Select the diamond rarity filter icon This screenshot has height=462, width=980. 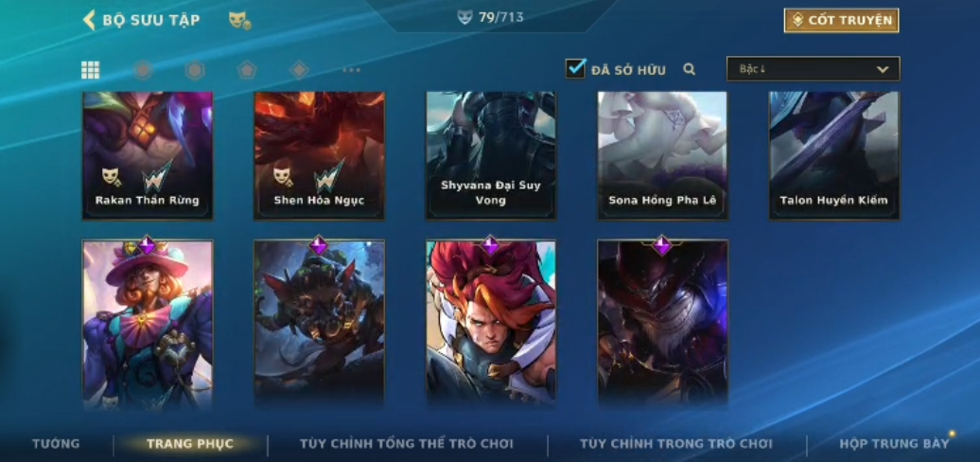[x=299, y=70]
